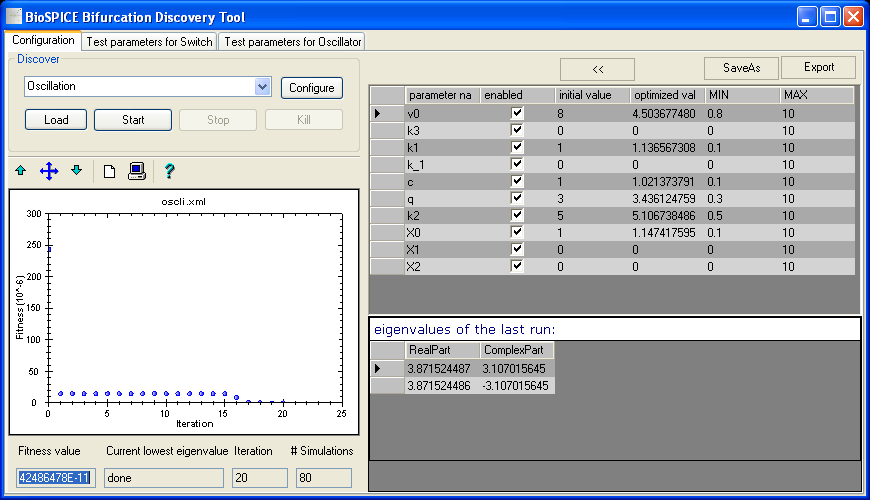Click initial value 5 for k2
This screenshot has width=870, height=500.
pyautogui.click(x=593, y=215)
